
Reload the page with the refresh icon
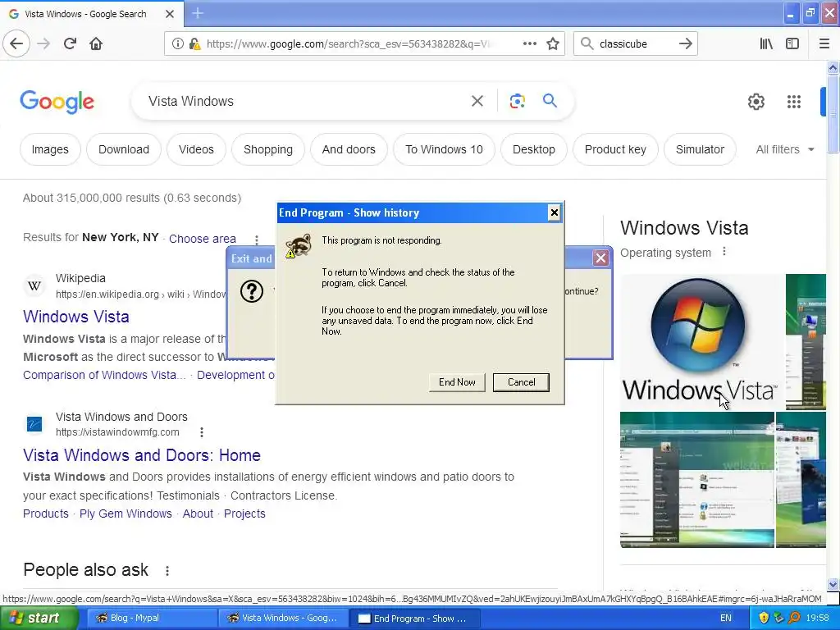point(70,43)
